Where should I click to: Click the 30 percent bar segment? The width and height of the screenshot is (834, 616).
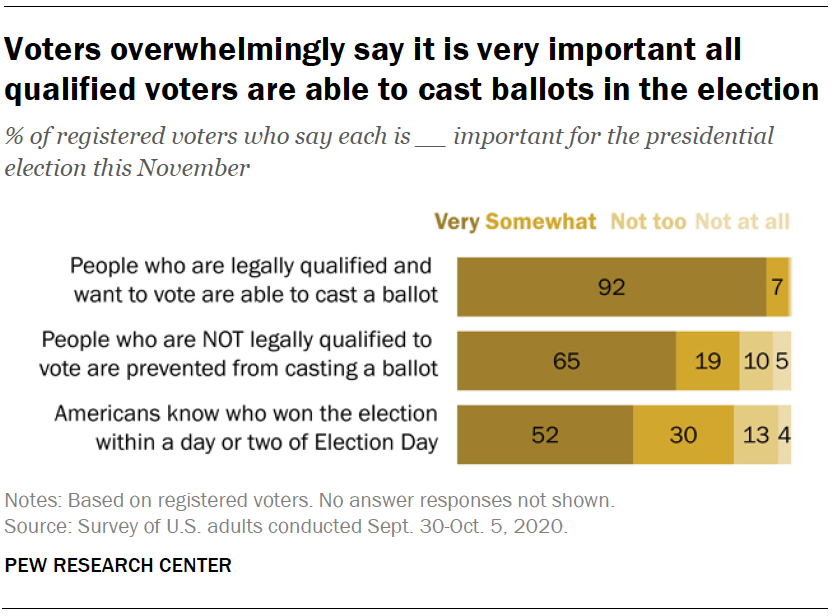[x=683, y=435]
